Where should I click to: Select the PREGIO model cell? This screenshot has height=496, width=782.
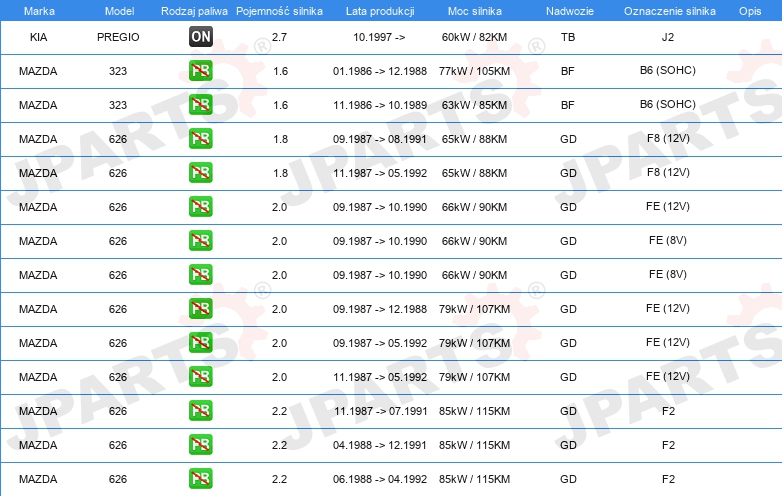click(x=118, y=37)
